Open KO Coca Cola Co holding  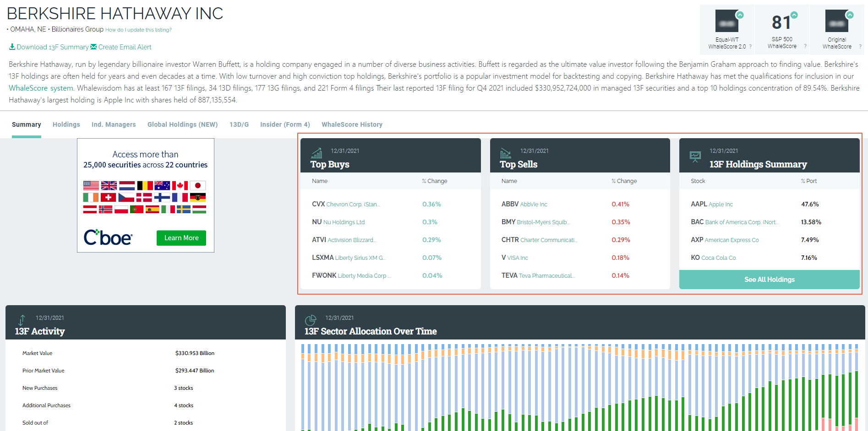[714, 258]
